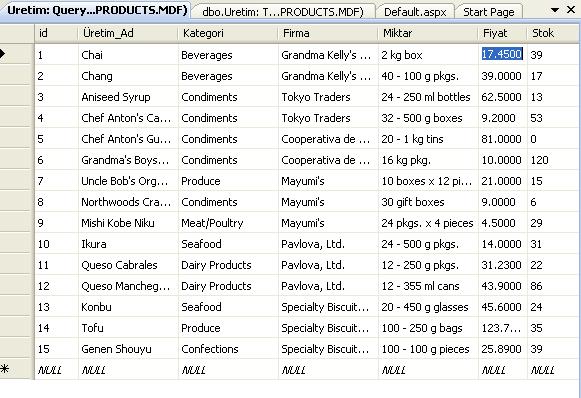Select the 25.8900 price cell
This screenshot has height=398, width=581.
click(502, 349)
